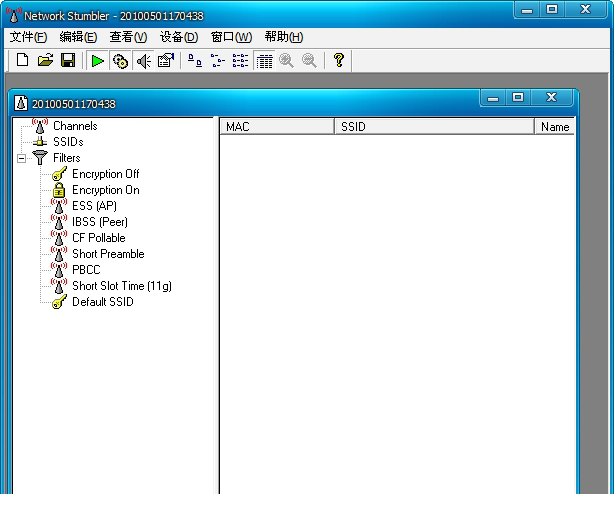Open the 窗口(W) menu

pyautogui.click(x=231, y=37)
